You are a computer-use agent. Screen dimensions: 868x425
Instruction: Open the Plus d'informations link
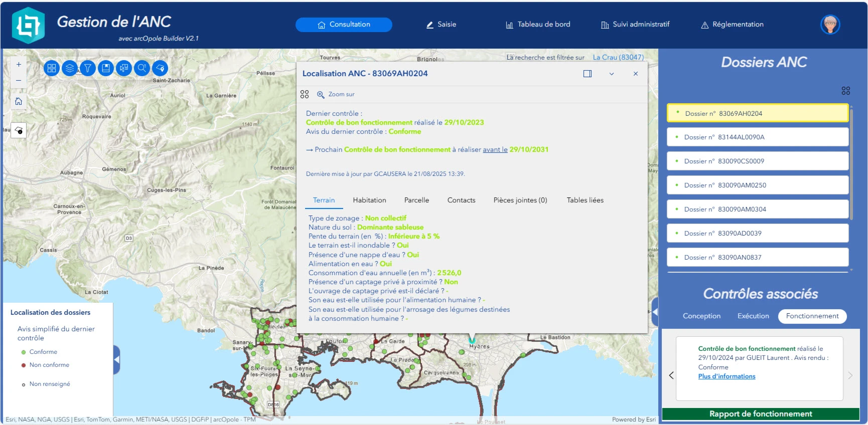727,376
